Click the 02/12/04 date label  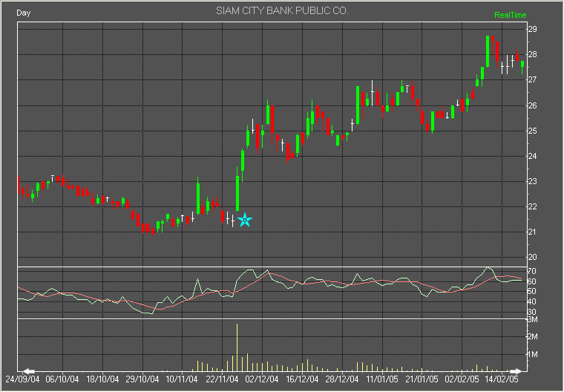(262, 379)
